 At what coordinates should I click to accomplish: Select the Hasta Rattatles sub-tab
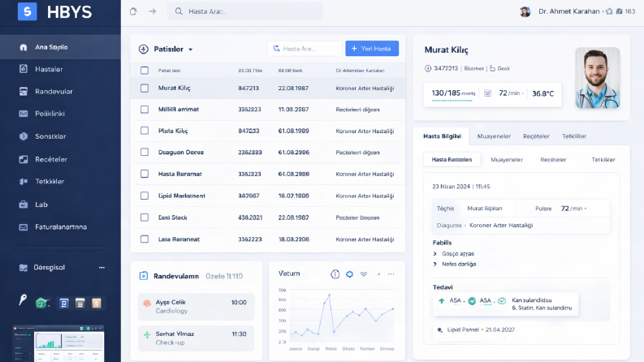coord(452,160)
